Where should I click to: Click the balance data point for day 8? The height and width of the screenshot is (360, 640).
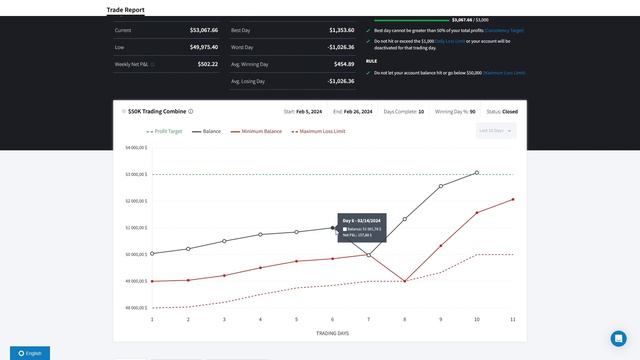point(405,219)
